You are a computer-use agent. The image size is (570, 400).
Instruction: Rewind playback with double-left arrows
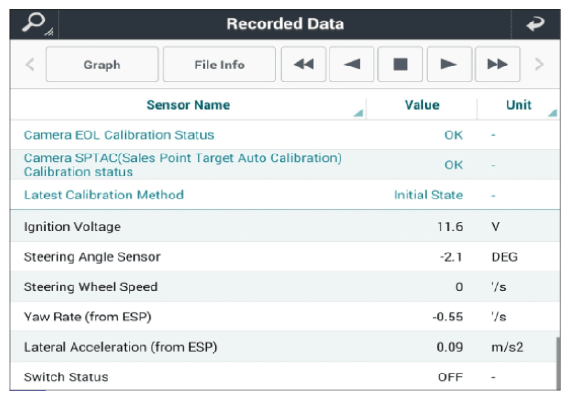coord(304,64)
